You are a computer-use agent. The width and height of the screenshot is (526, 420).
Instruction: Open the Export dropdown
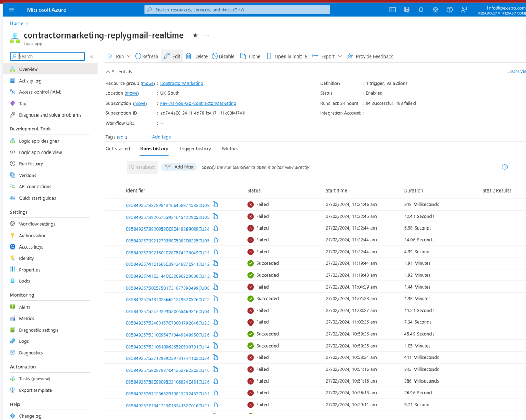(327, 56)
